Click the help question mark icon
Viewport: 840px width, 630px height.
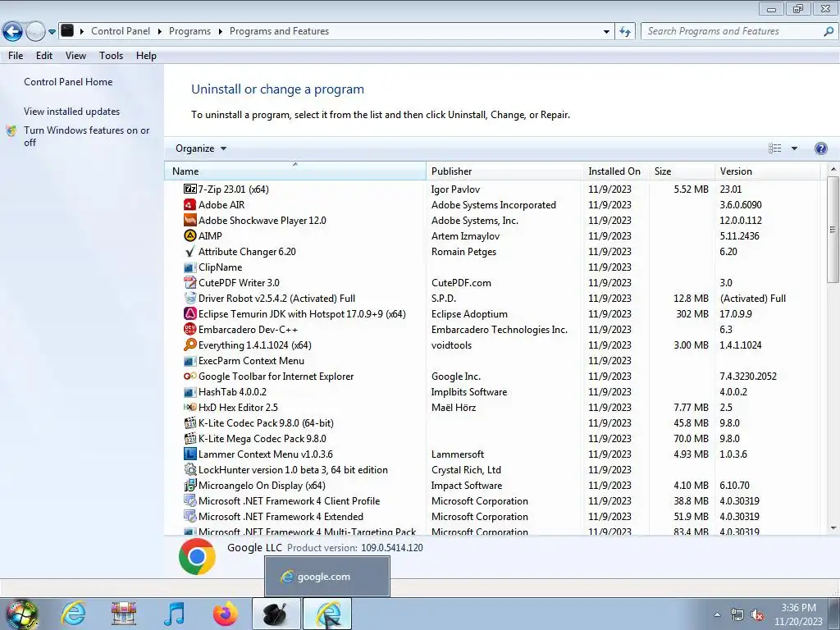(820, 148)
